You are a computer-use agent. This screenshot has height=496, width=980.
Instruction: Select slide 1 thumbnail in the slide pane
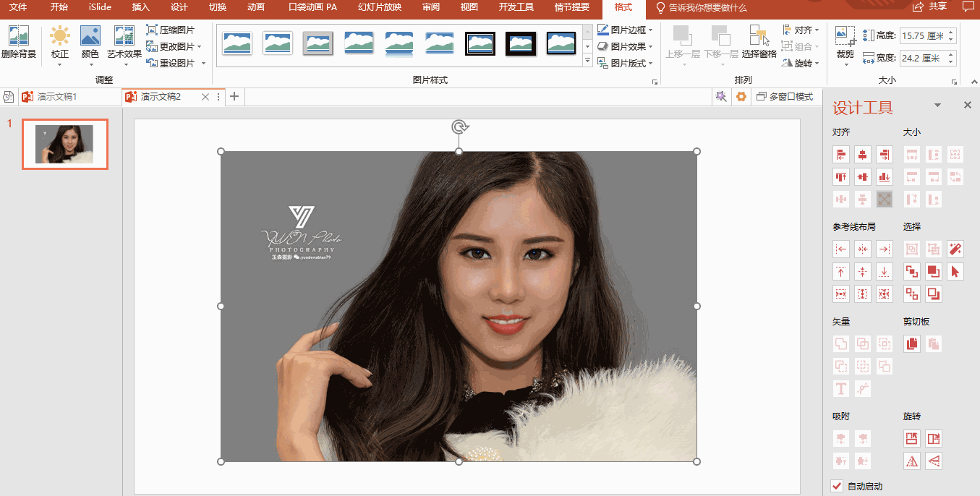[x=64, y=143]
